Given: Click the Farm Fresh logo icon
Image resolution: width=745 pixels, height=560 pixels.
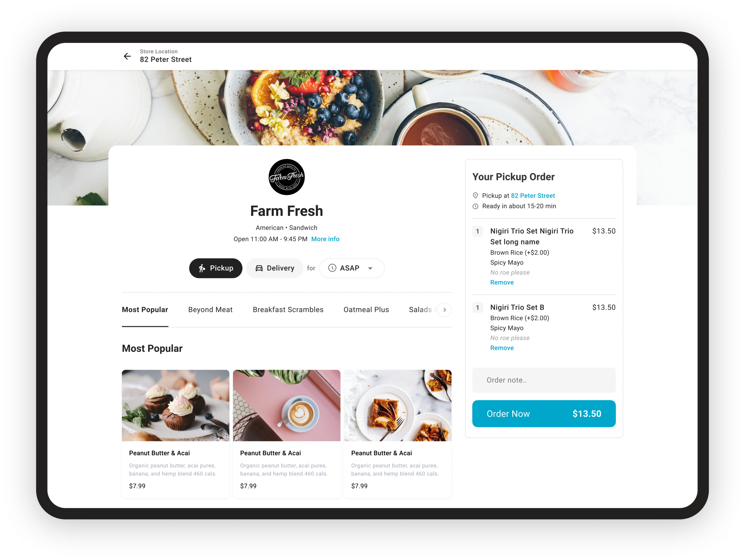Looking at the screenshot, I should coord(286,177).
